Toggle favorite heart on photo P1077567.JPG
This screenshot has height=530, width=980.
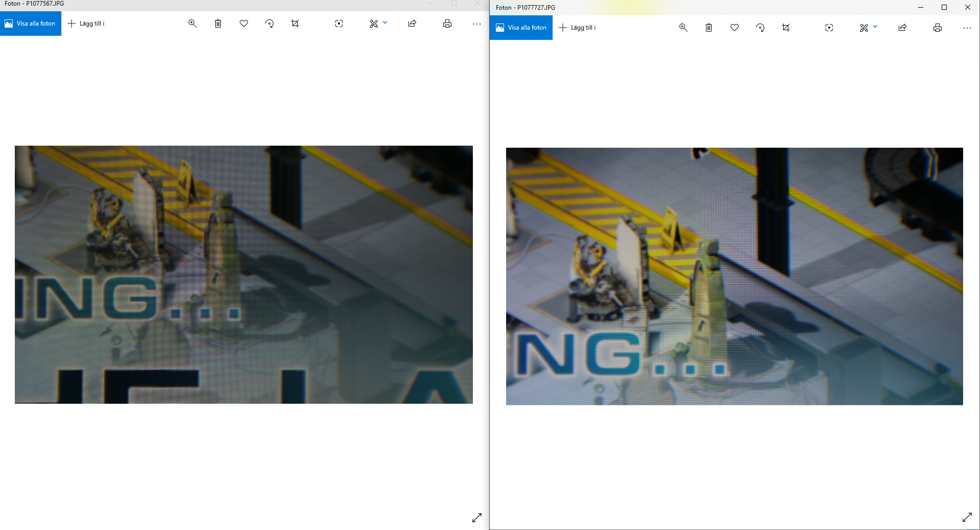point(244,24)
